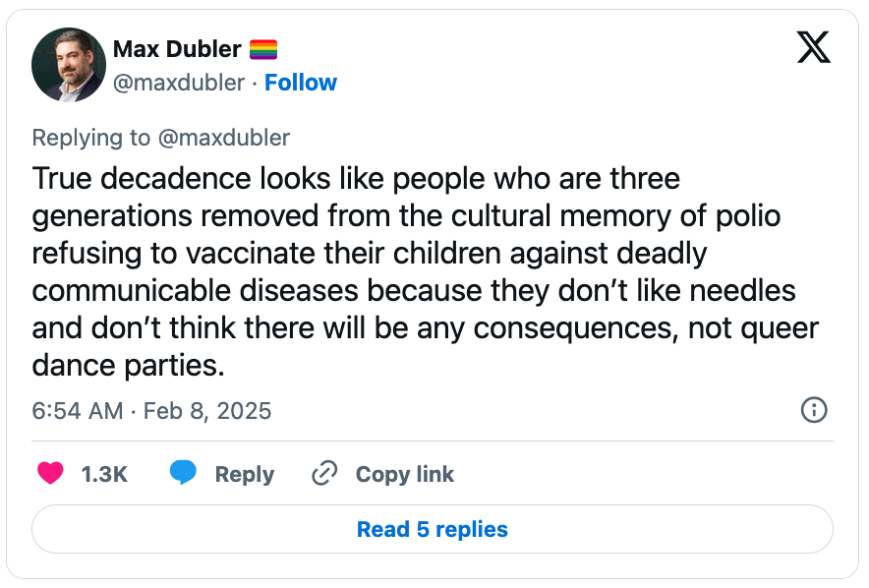This screenshot has width=869, height=588.
Task: Toggle following by clicking Follow
Action: [301, 83]
